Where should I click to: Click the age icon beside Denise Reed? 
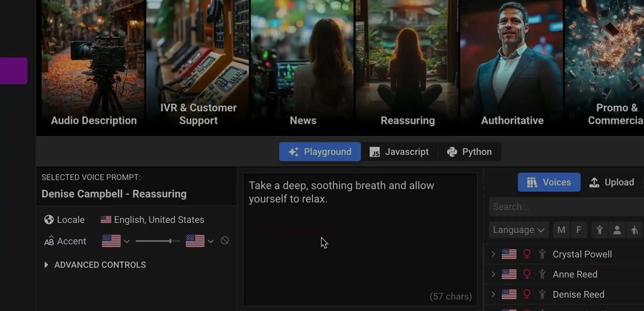pyautogui.click(x=542, y=294)
